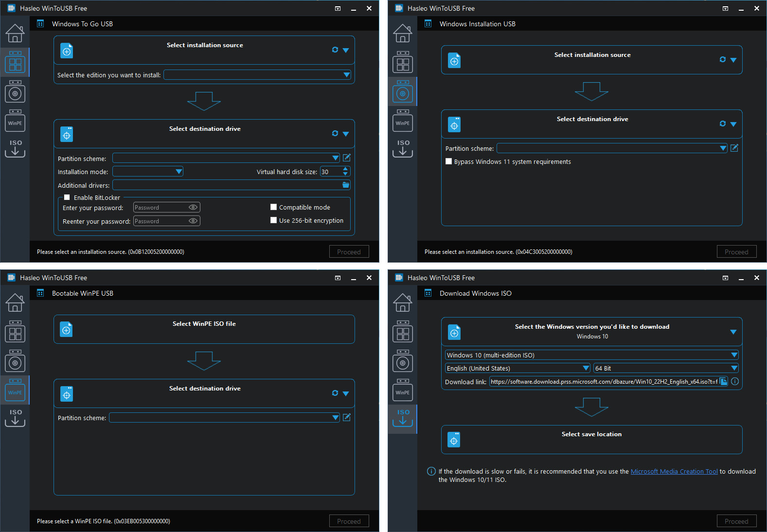Decrease Virtual hard disk size with down arrow

pos(345,174)
